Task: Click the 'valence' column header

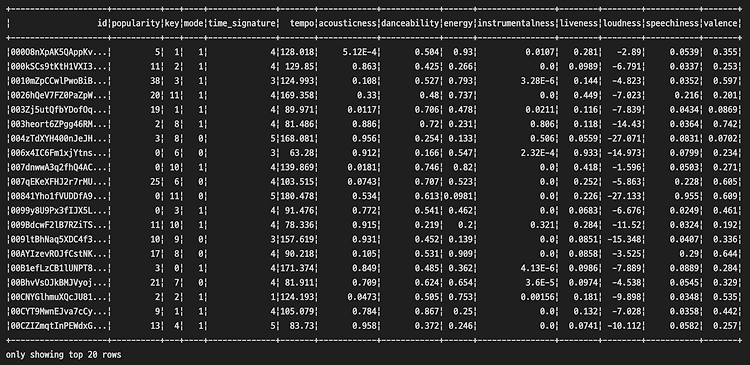Action: click(720, 23)
